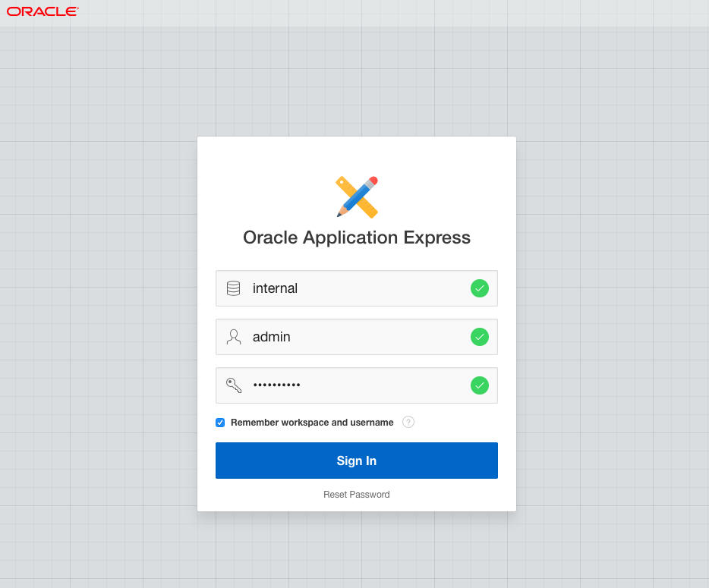The height and width of the screenshot is (588, 709).
Task: Click the Oracle Application Express title text
Action: click(x=356, y=237)
